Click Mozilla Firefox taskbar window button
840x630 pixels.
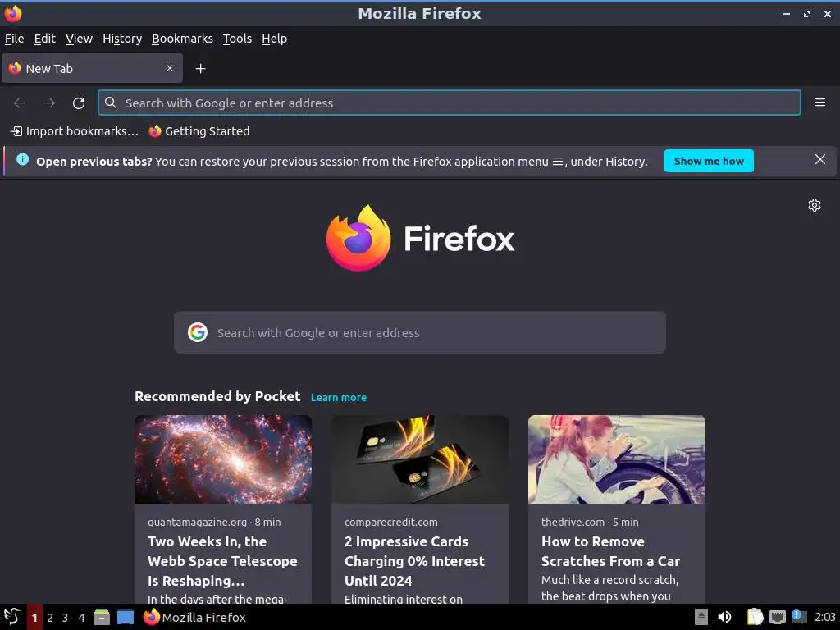click(x=194, y=617)
